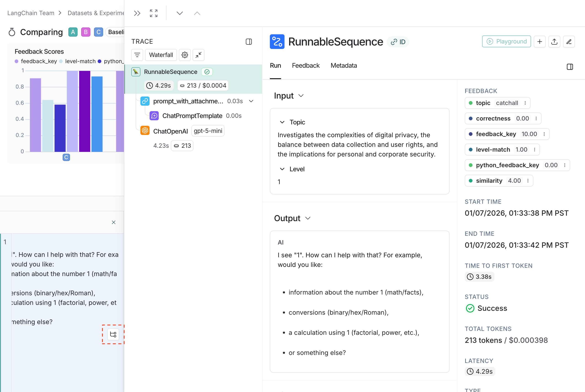This screenshot has width=585, height=392.
Task: Close the row detail with X
Action: pos(114,223)
